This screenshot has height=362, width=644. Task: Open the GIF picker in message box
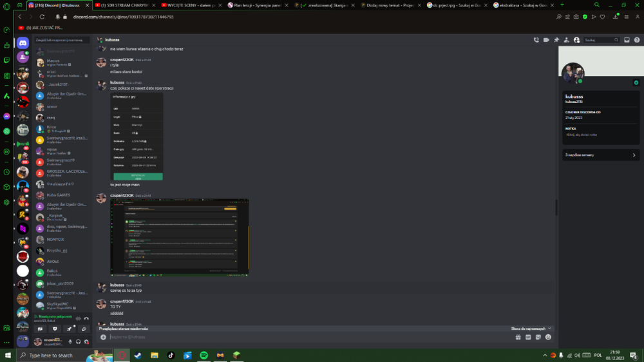pyautogui.click(x=528, y=337)
